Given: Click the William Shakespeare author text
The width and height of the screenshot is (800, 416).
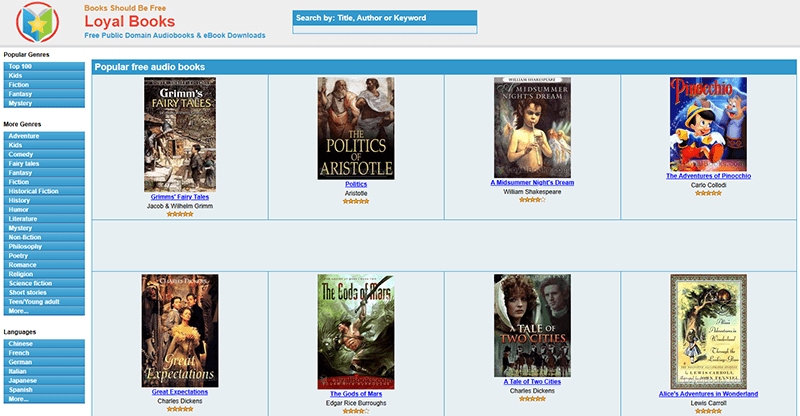Looking at the screenshot, I should (x=532, y=192).
